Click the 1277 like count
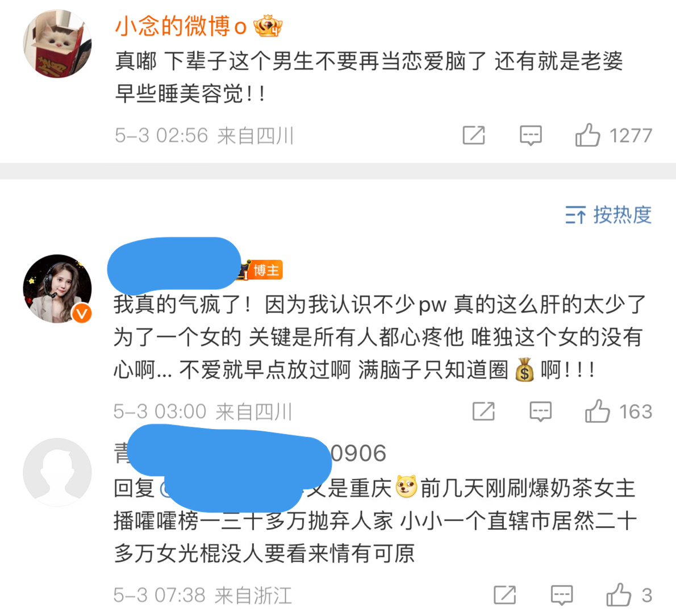 (x=631, y=135)
